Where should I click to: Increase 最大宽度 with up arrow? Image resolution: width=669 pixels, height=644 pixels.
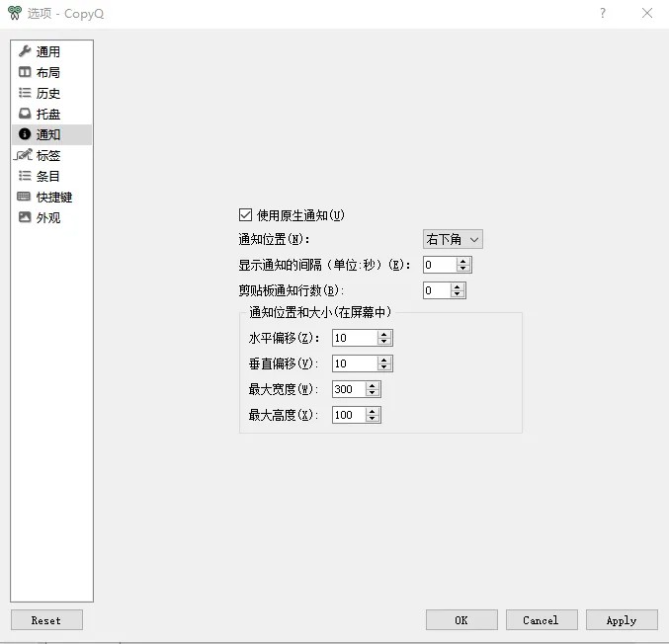[373, 385]
